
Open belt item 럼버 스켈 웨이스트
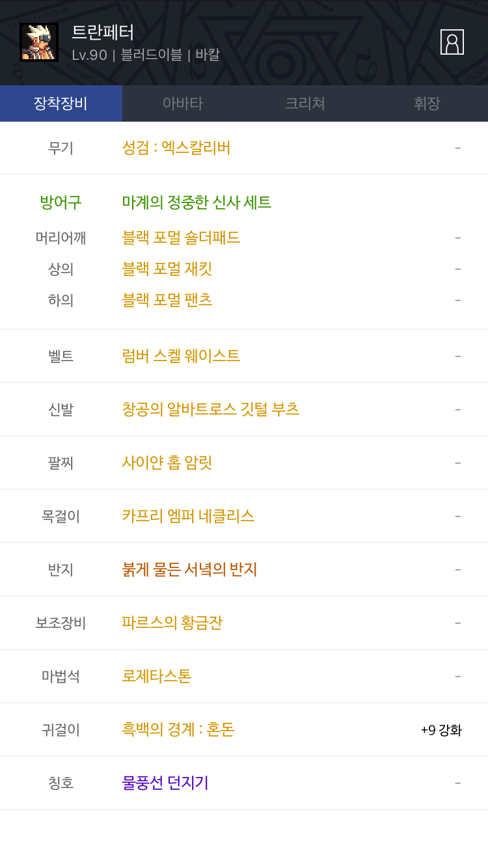point(181,356)
